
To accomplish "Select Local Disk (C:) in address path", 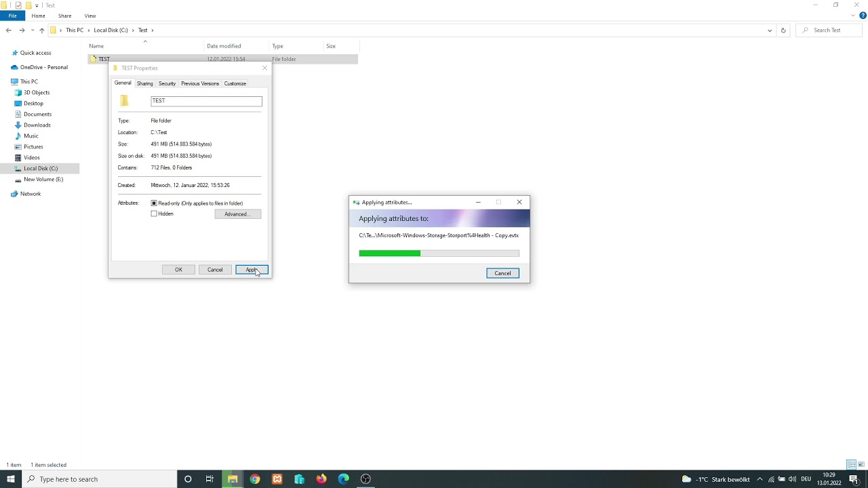I will 111,30.
